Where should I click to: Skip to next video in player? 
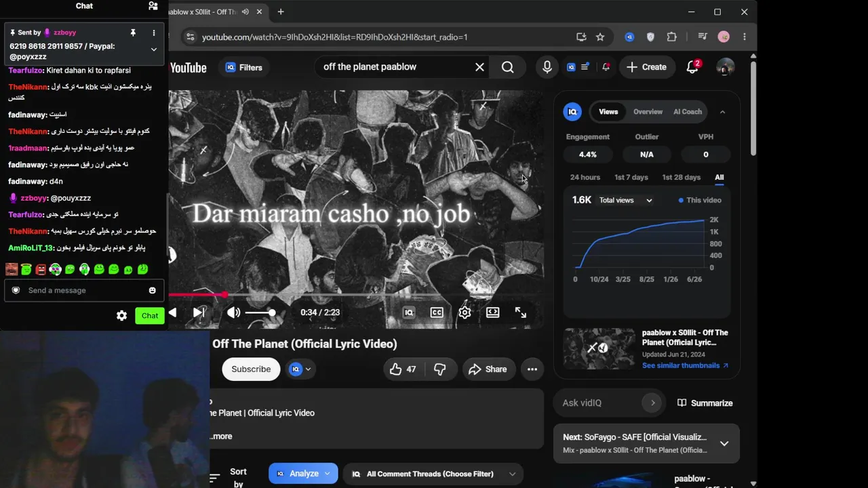coord(199,312)
